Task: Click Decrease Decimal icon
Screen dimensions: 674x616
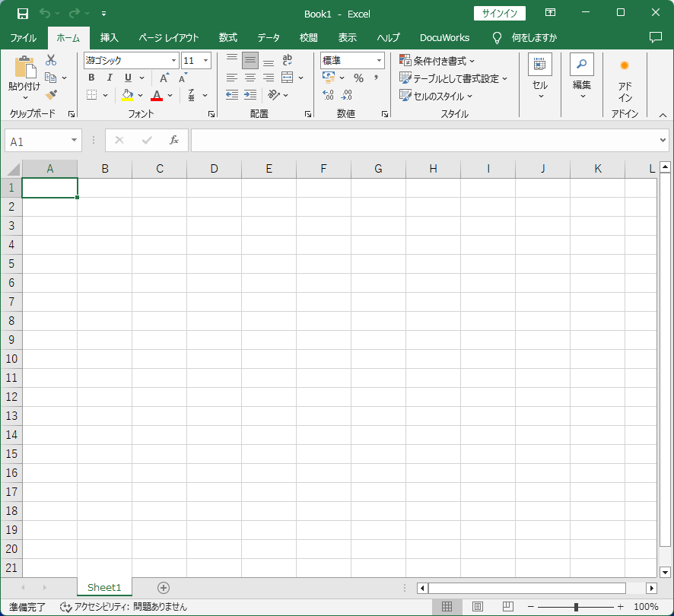Action: (x=346, y=95)
